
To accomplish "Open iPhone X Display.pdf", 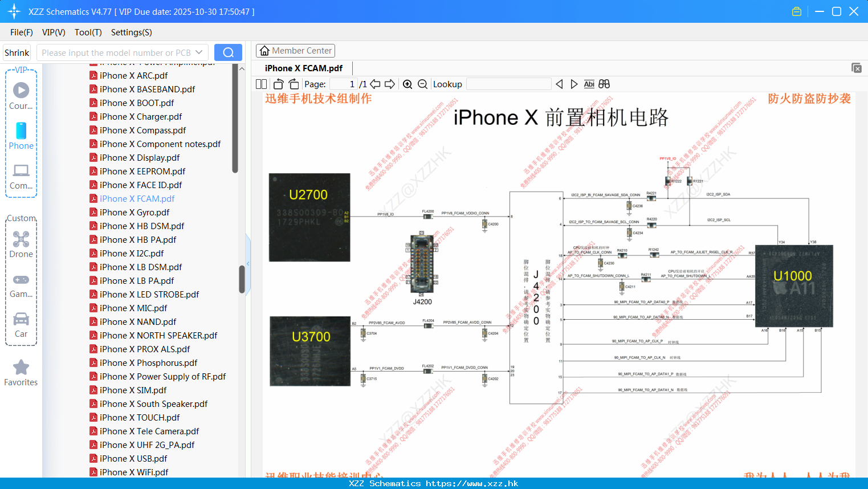I will (140, 157).
